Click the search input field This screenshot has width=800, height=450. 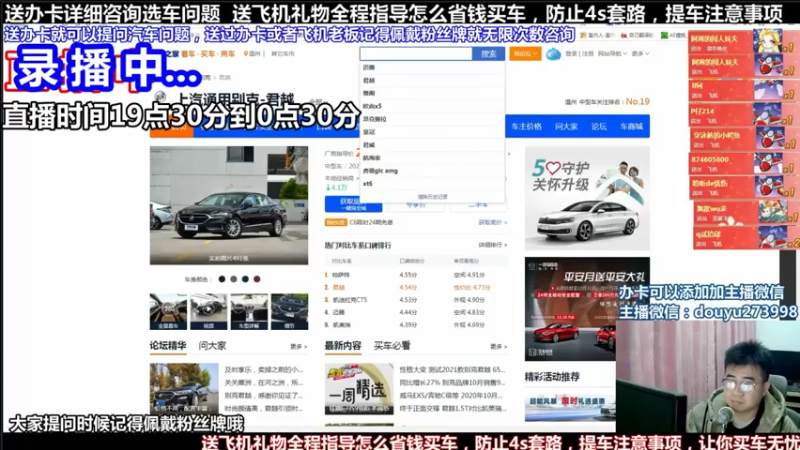click(x=416, y=54)
